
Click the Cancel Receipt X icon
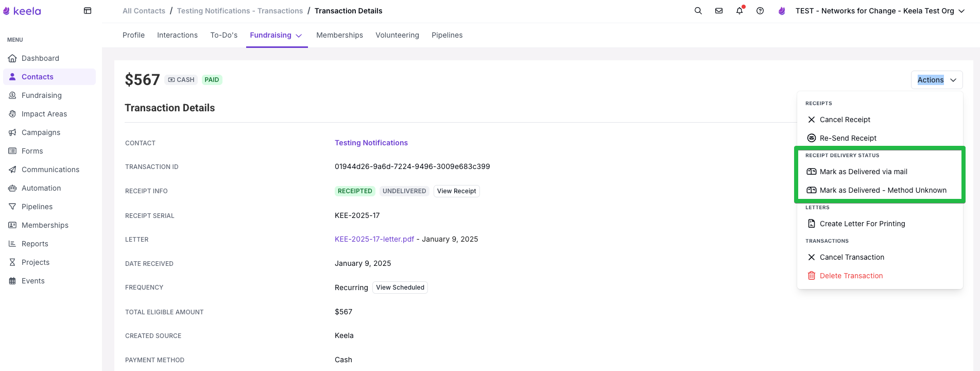click(x=812, y=120)
